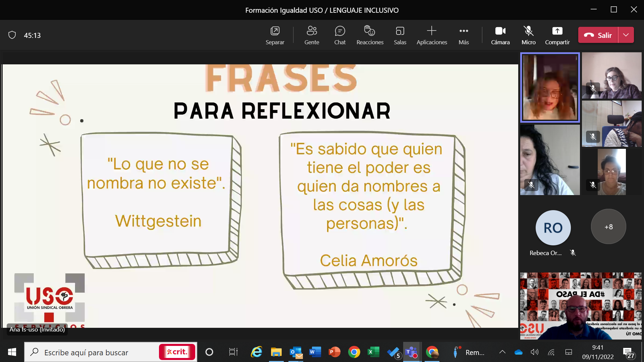This screenshot has height=362, width=644.
Task: Open Aplicaciones add apps button
Action: pos(432,35)
